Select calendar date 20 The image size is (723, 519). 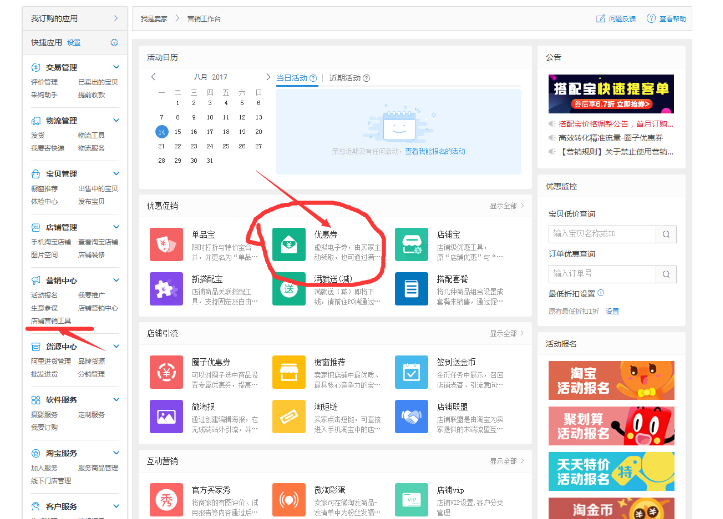pos(259,132)
